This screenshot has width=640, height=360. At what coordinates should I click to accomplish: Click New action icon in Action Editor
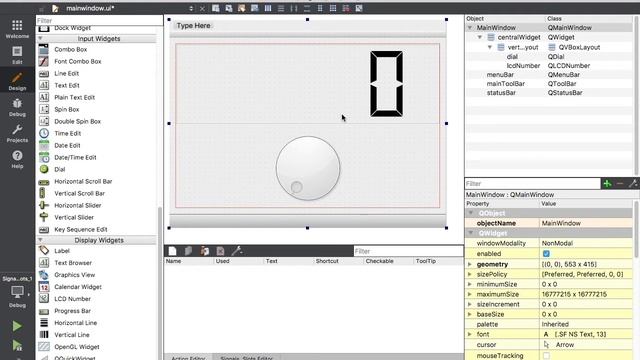click(x=173, y=251)
